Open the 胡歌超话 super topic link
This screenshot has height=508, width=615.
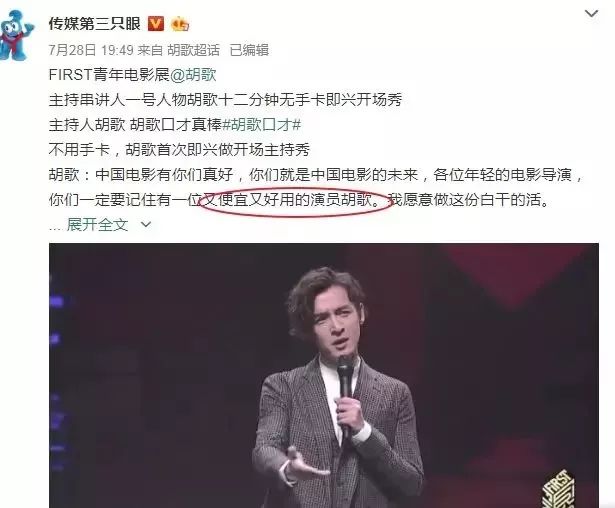[x=194, y=50]
